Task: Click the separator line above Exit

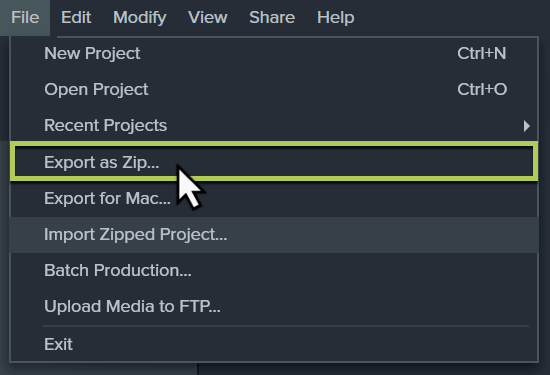Action: [x=286, y=326]
